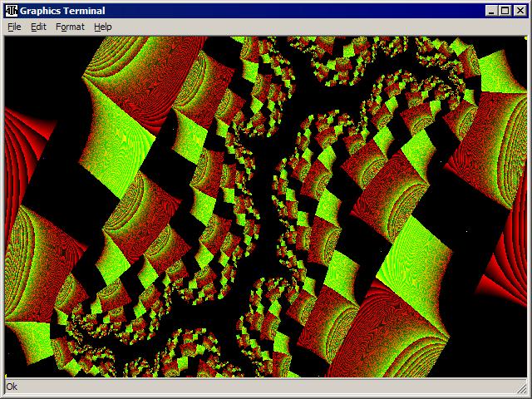The height and width of the screenshot is (399, 532).
Task: Minimize the Graphics Terminal window
Action: [491, 11]
